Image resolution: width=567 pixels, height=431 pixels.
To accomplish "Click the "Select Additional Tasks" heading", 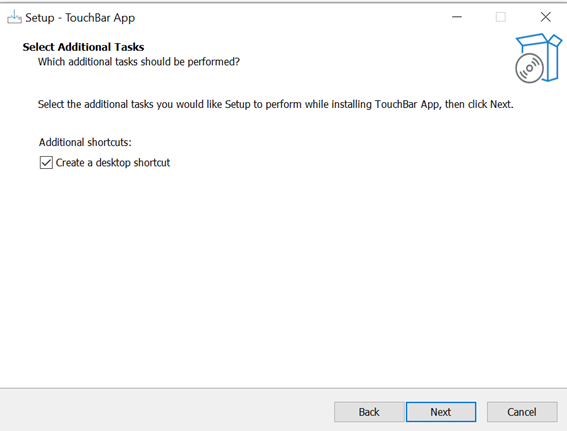I will [83, 47].
